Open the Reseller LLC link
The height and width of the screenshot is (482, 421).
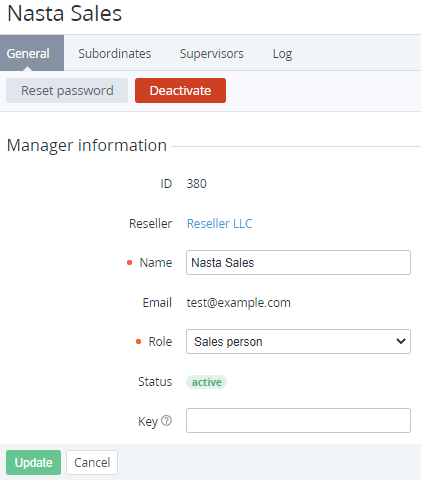coord(219,223)
